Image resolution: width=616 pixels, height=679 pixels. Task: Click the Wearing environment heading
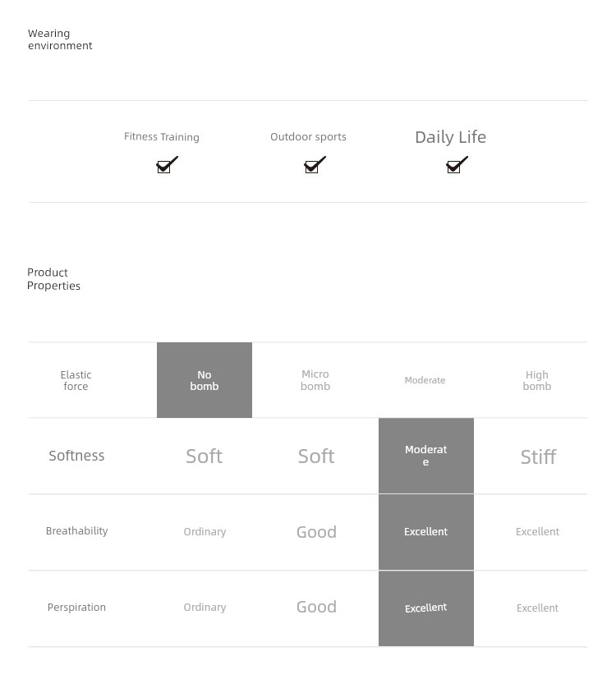point(60,39)
